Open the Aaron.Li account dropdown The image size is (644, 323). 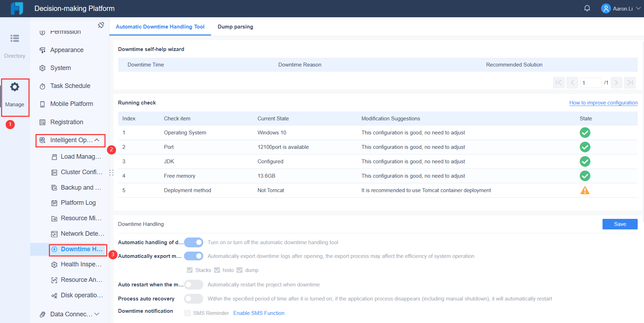pos(621,8)
